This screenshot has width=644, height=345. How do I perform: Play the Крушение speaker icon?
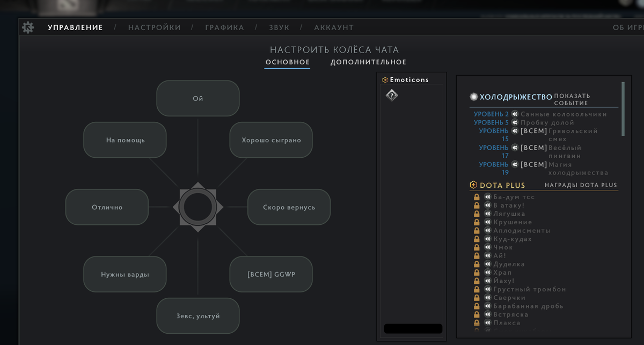point(487,222)
